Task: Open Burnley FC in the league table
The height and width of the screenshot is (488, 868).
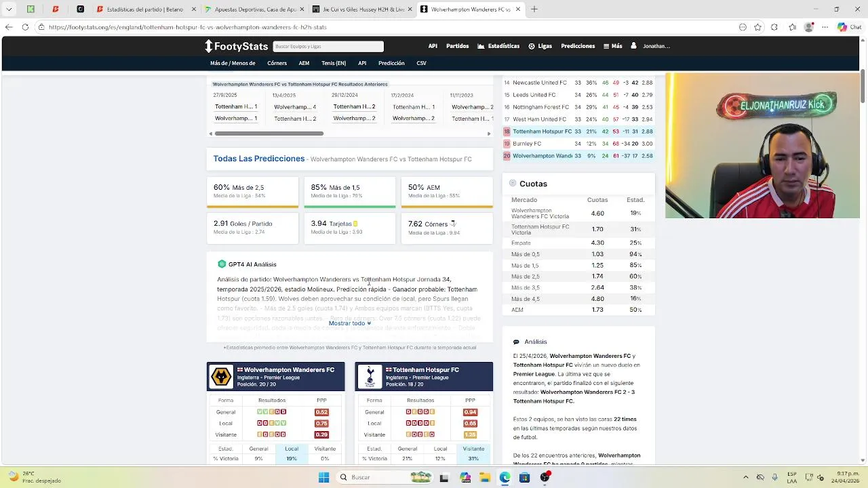Action: click(x=527, y=144)
